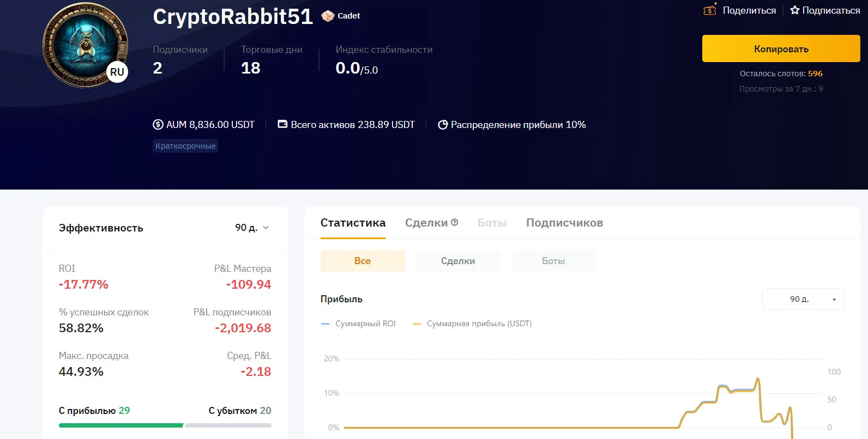Click the CryptoRabbit51 username heading

[233, 16]
